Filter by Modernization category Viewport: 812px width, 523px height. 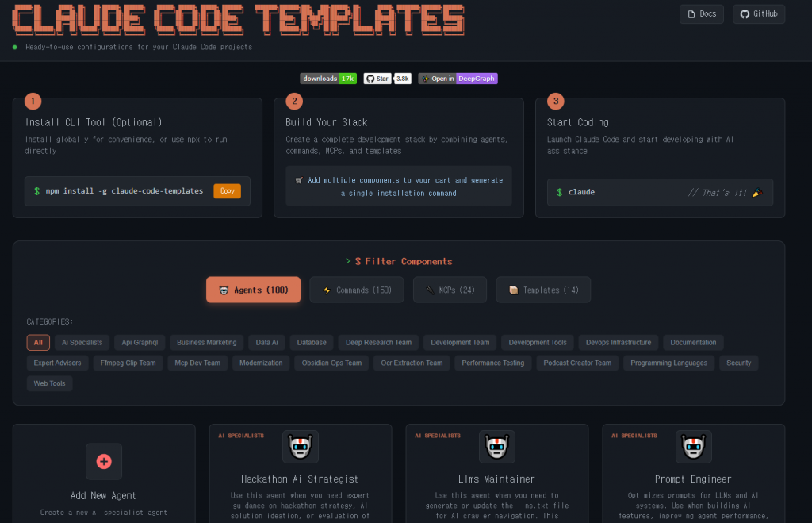point(261,363)
